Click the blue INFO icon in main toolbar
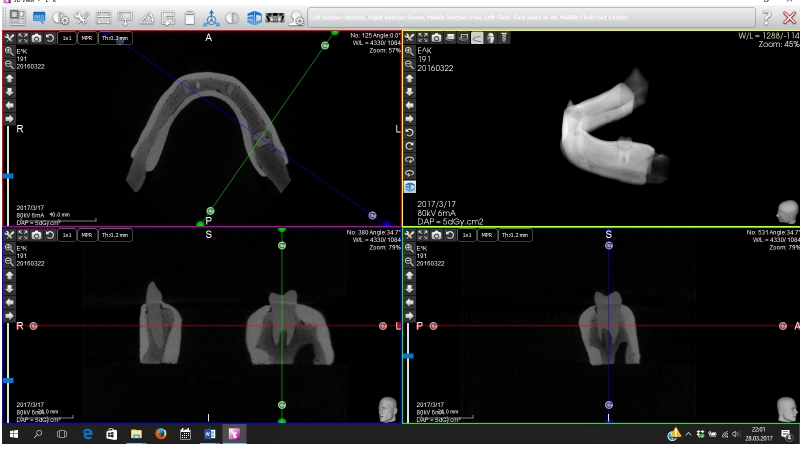Image resolution: width=800 pixels, height=450 pixels. coord(40,18)
